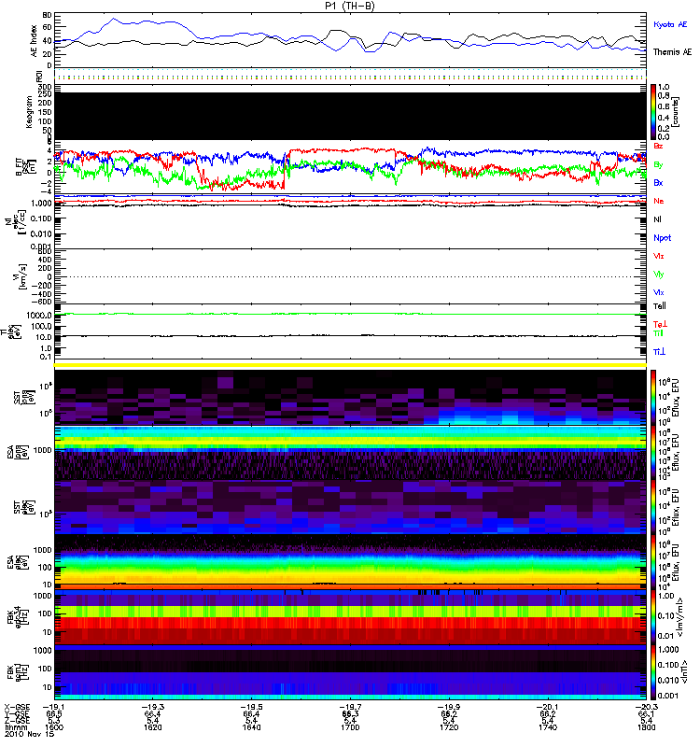Click the X-GSE value -19.1

coord(54,707)
